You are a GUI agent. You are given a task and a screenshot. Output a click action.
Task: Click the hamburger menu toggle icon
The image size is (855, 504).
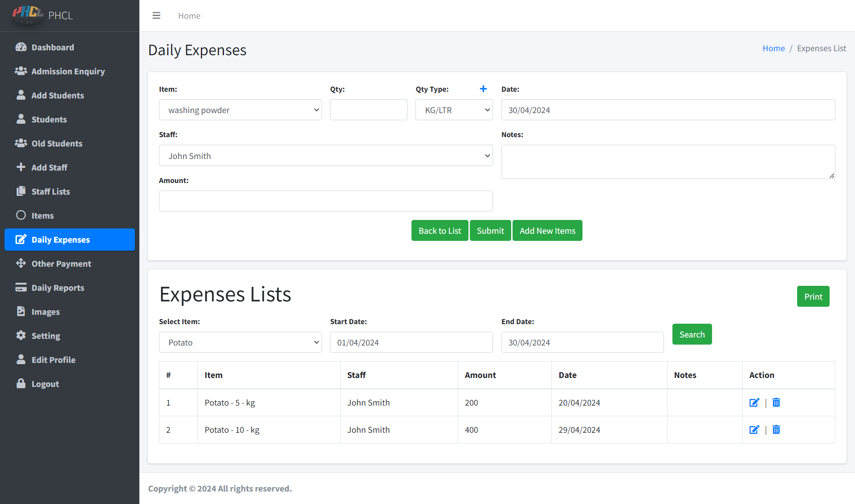(156, 16)
